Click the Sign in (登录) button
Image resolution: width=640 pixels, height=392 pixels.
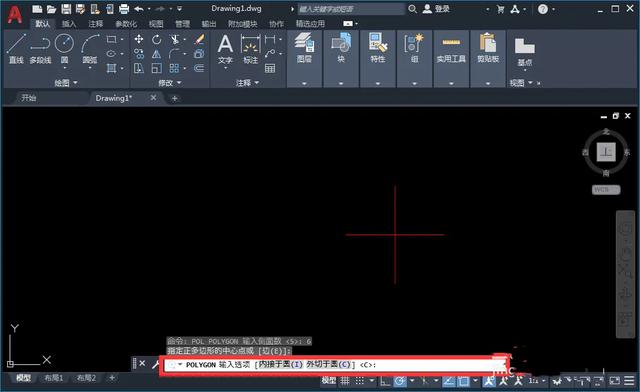(x=437, y=9)
